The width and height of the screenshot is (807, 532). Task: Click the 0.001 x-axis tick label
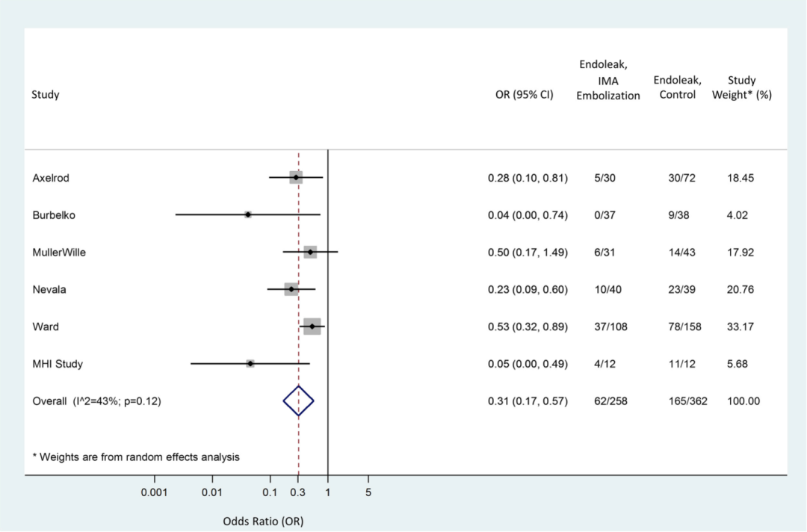point(155,492)
